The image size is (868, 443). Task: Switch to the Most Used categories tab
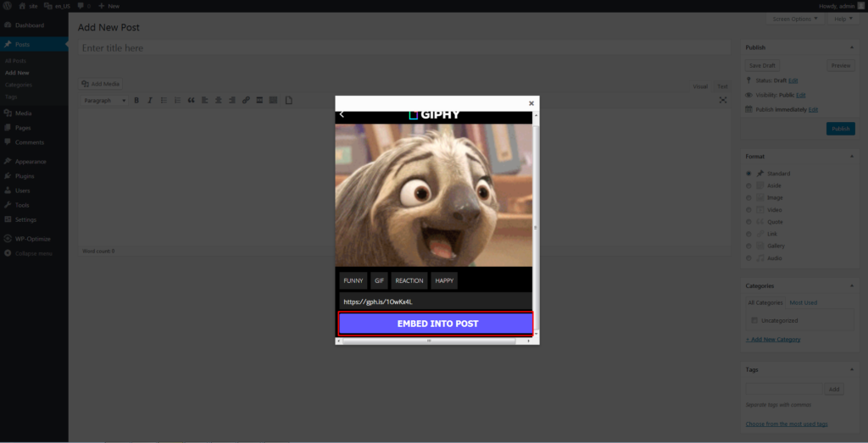pos(804,302)
